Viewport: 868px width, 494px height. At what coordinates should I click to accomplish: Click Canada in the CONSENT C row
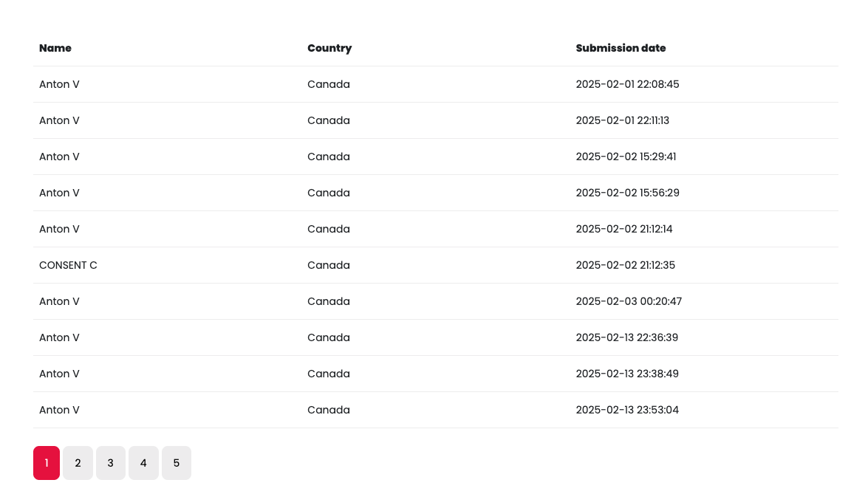[329, 265]
